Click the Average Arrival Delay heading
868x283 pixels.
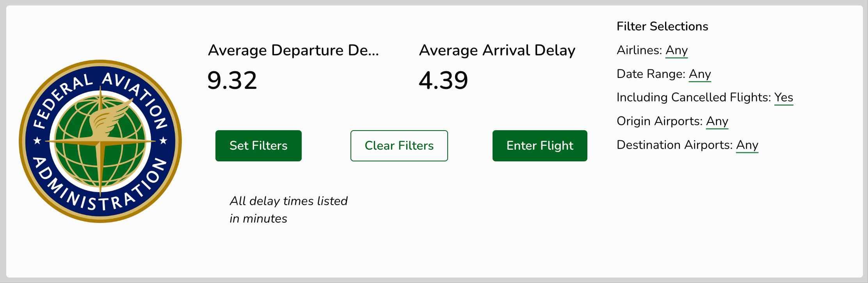pos(497,50)
